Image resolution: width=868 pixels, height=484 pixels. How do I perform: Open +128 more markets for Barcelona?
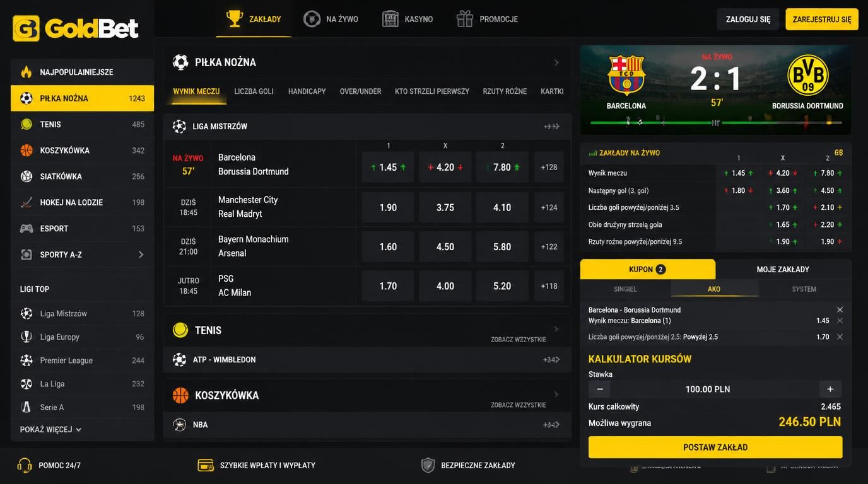click(549, 167)
